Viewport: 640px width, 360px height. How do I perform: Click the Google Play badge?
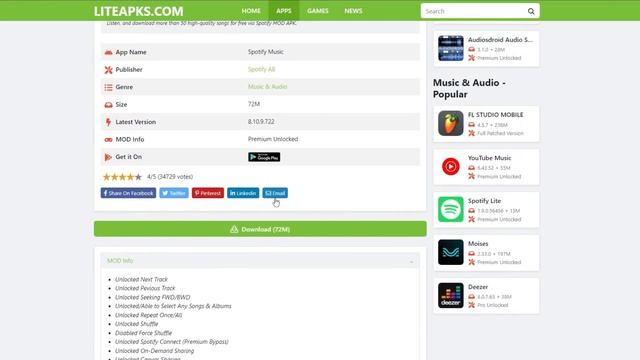[264, 157]
